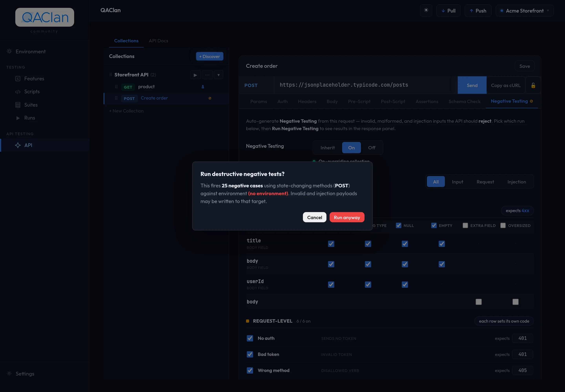Viewport: 565px width, 392px height.
Task: Grab the Storefront API drag handle
Action: coord(111,74)
